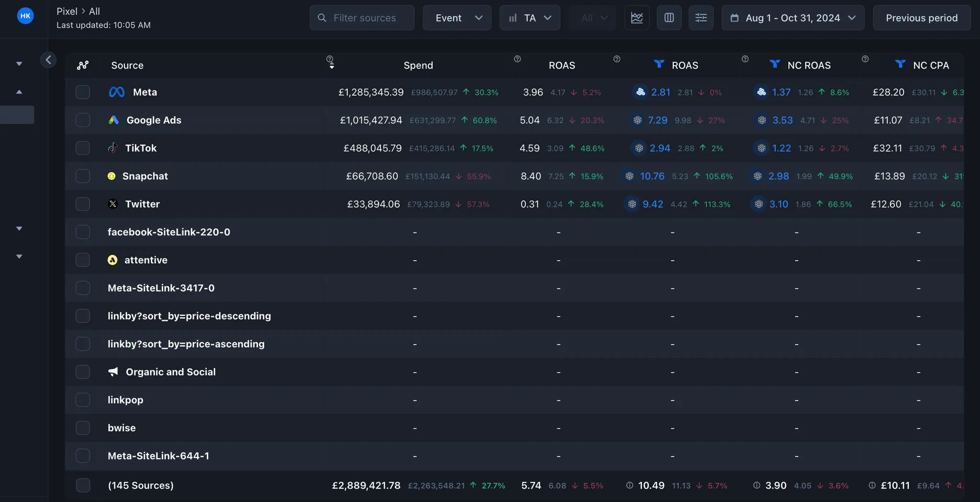Select the Twitter row checkbox
Screen dimensions: 980x502
[83, 204]
